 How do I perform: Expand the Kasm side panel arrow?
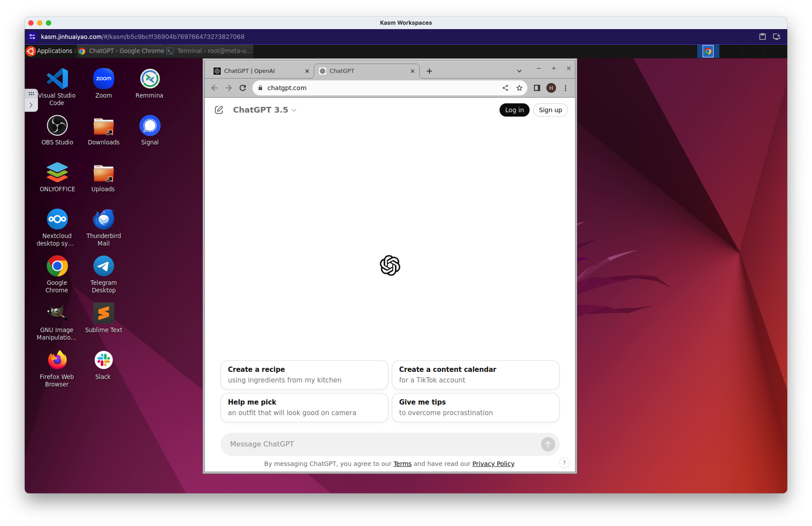tap(31, 105)
